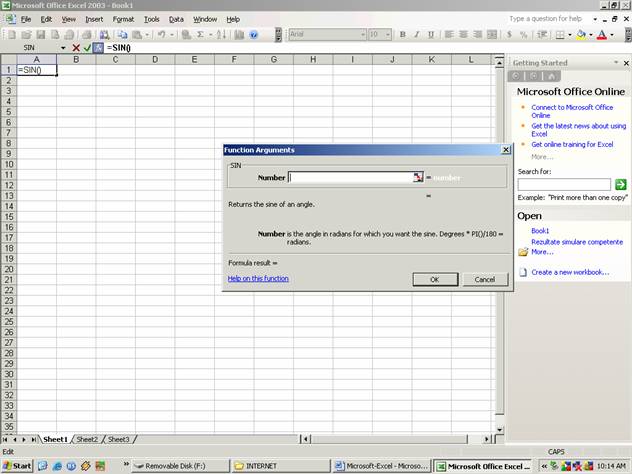Click the Sort Ascending icon

pos(221,35)
